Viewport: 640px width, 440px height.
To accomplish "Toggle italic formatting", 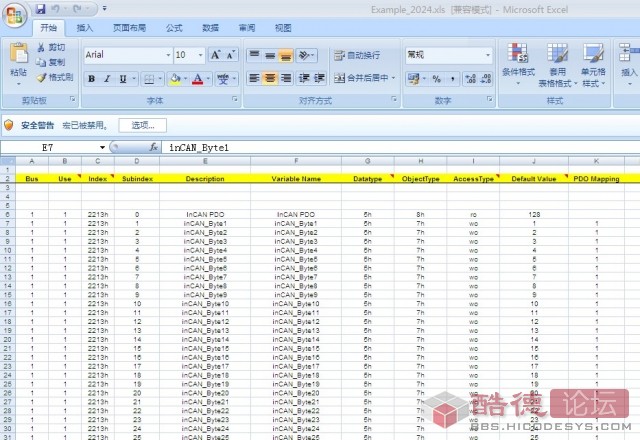I will pyautogui.click(x=106, y=78).
